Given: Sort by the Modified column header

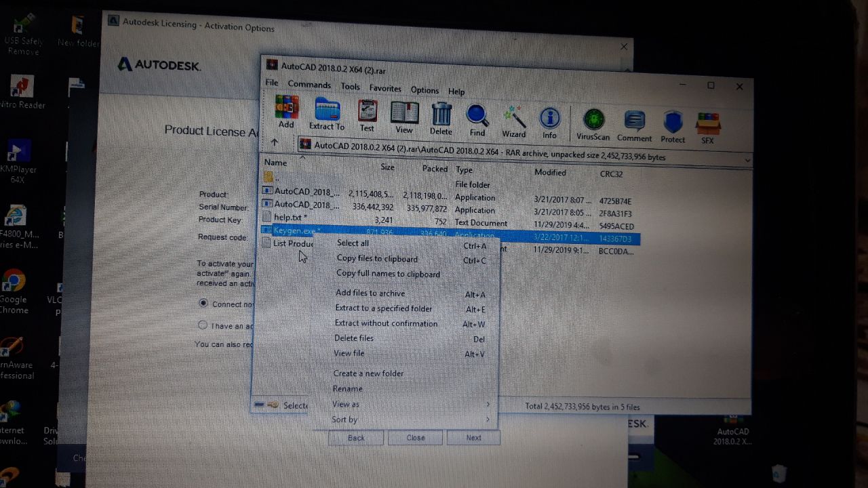Looking at the screenshot, I should pyautogui.click(x=550, y=173).
